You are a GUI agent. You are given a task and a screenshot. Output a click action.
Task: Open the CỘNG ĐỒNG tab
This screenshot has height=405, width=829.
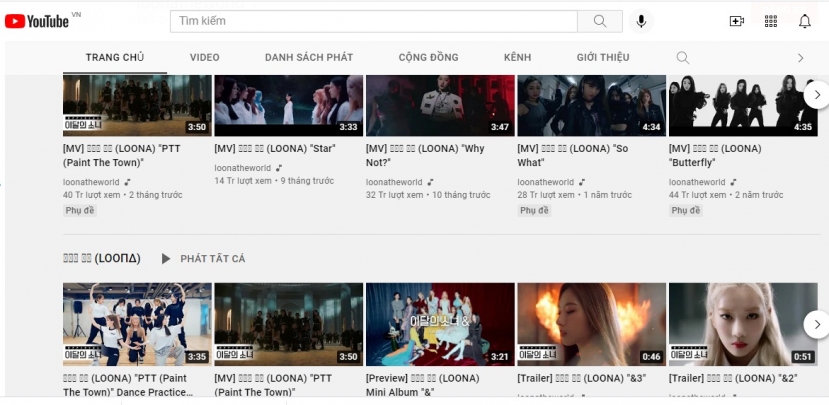click(x=428, y=57)
